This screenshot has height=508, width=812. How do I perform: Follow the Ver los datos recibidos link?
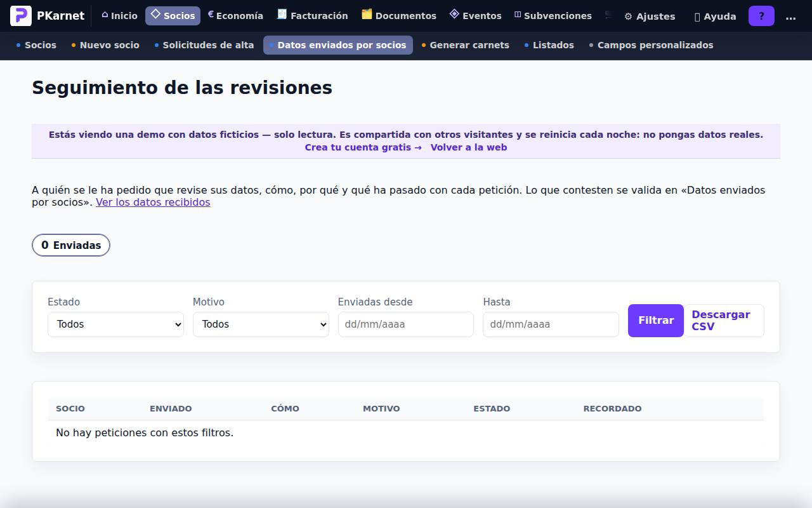(x=153, y=203)
